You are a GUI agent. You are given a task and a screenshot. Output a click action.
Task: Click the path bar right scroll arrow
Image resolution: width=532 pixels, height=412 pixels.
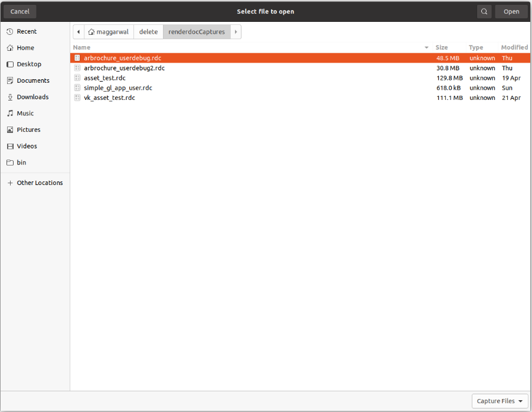[x=236, y=32]
